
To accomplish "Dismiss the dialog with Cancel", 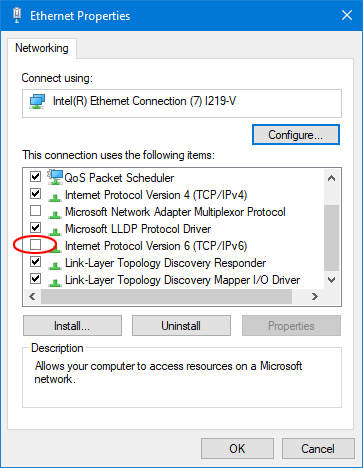I will point(318,449).
